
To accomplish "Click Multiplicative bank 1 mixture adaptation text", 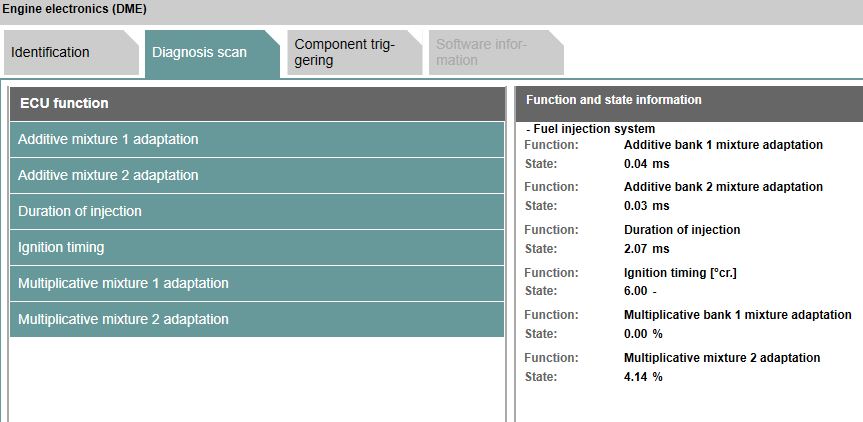I will [737, 315].
